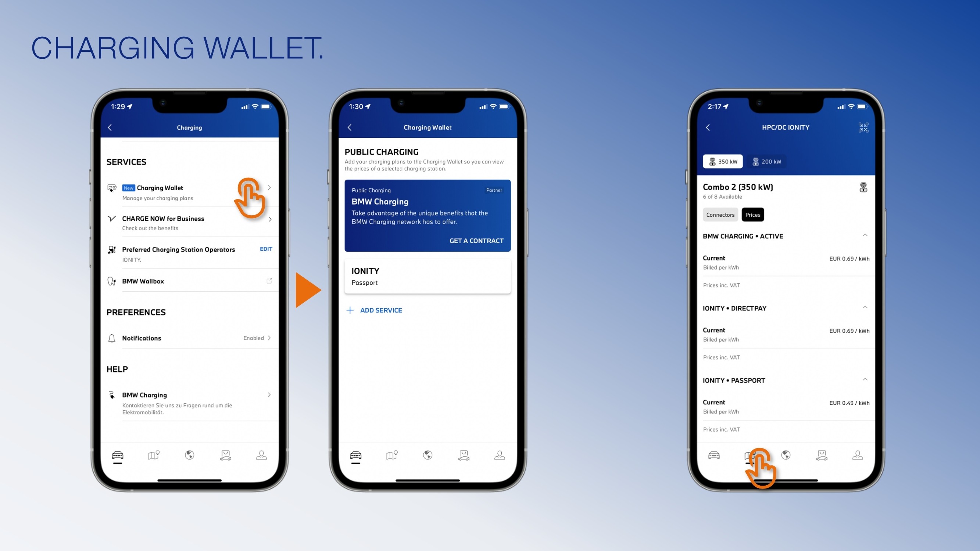The image size is (980, 551).
Task: Select the Prices tab on HPC/DC screen
Action: point(752,215)
